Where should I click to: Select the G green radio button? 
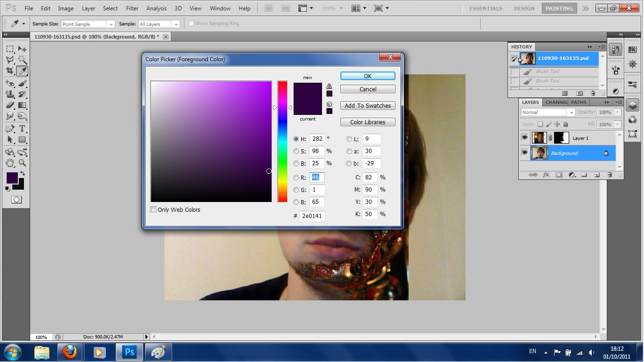point(296,190)
